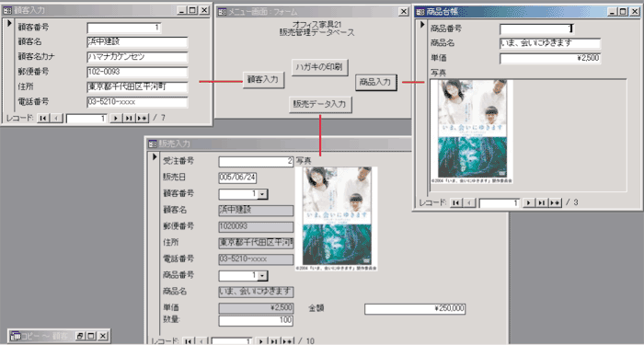Screen dimensions: 644x345
Task: Click the 販売日 date field
Action: point(237,178)
